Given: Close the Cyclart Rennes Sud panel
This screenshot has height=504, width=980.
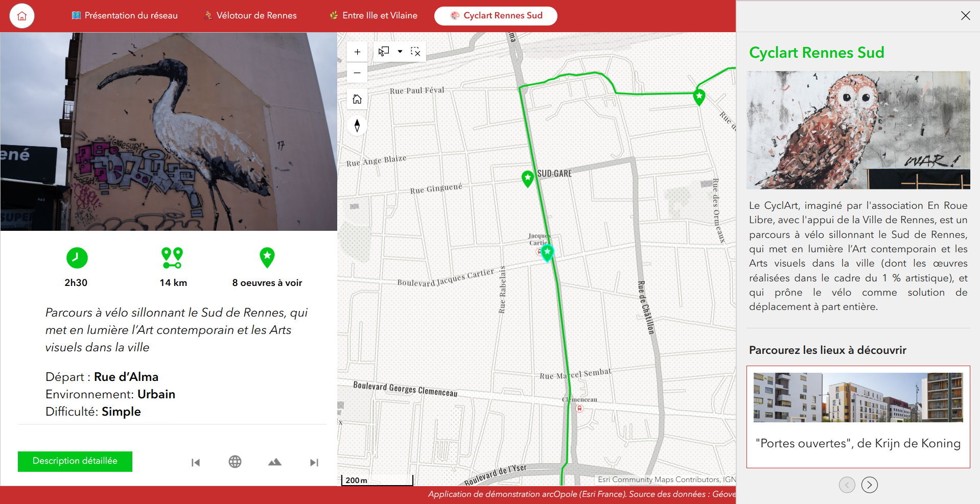Looking at the screenshot, I should [x=965, y=16].
